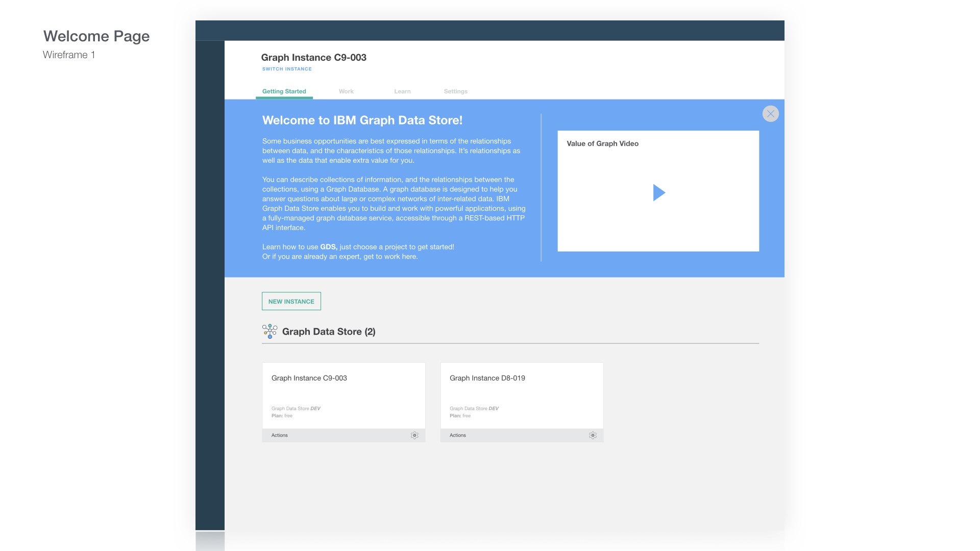Click 'Plan: free' on the C9-003 card

(x=282, y=416)
